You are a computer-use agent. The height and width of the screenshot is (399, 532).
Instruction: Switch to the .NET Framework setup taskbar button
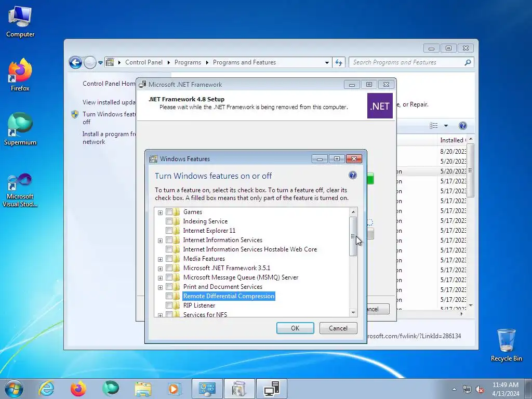[x=272, y=389]
